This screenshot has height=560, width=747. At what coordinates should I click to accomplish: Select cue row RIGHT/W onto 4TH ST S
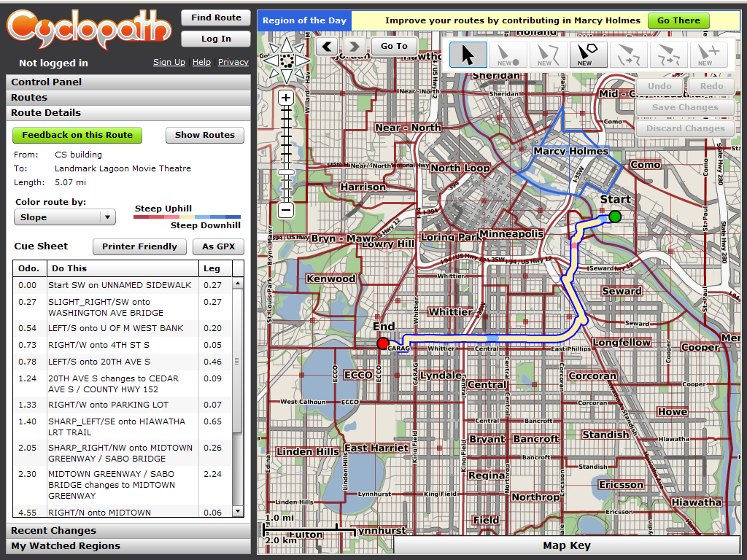coord(123,345)
